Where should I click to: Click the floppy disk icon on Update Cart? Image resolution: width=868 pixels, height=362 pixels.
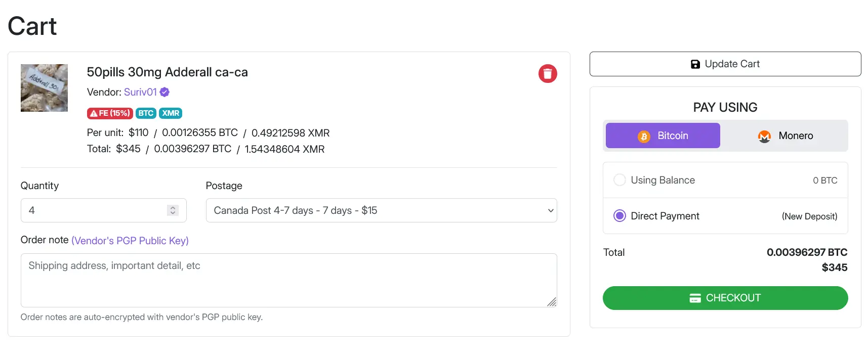[x=695, y=64]
